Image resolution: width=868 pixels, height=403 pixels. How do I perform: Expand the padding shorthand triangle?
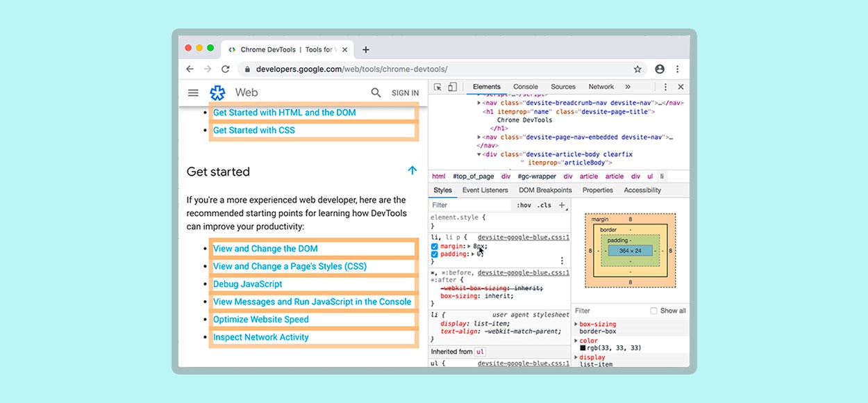click(x=473, y=254)
